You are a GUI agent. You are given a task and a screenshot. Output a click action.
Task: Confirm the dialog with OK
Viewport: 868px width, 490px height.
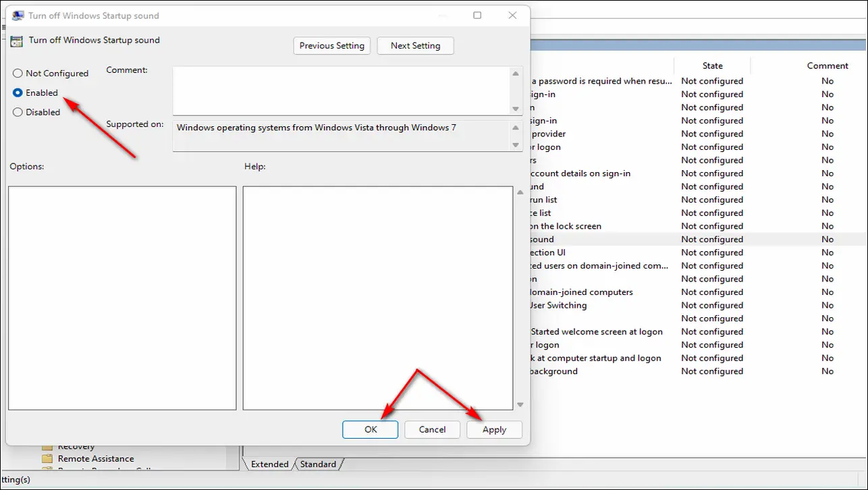(371, 429)
